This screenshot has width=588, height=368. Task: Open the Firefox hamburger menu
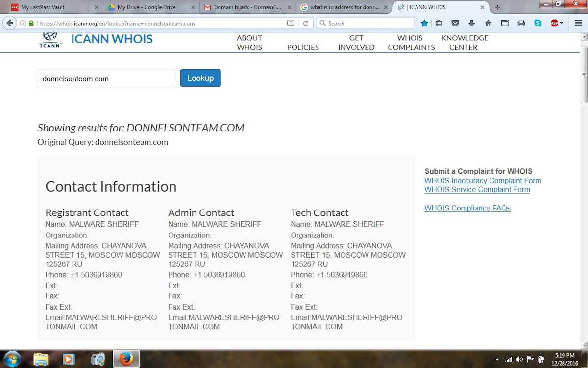pos(578,23)
